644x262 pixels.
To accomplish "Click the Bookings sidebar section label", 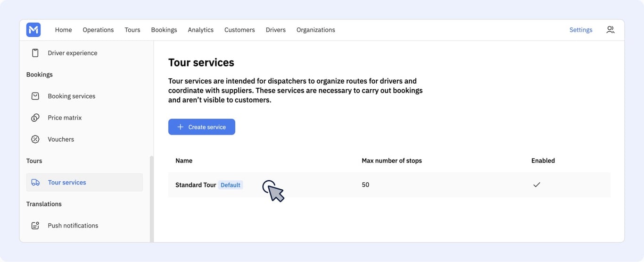I will 40,75.
